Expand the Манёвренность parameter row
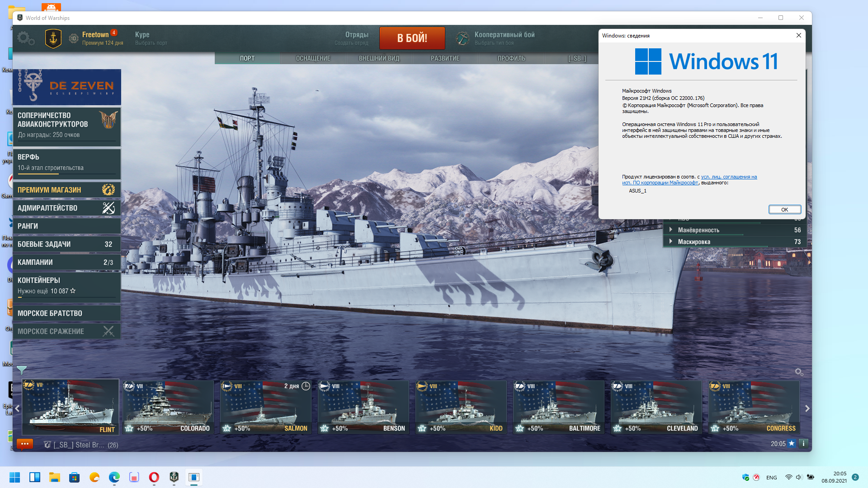The width and height of the screenshot is (868, 488). 735,230
